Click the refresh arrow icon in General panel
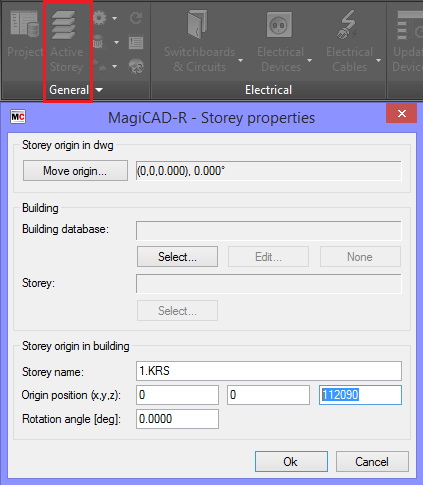423x485 pixels. click(x=136, y=18)
